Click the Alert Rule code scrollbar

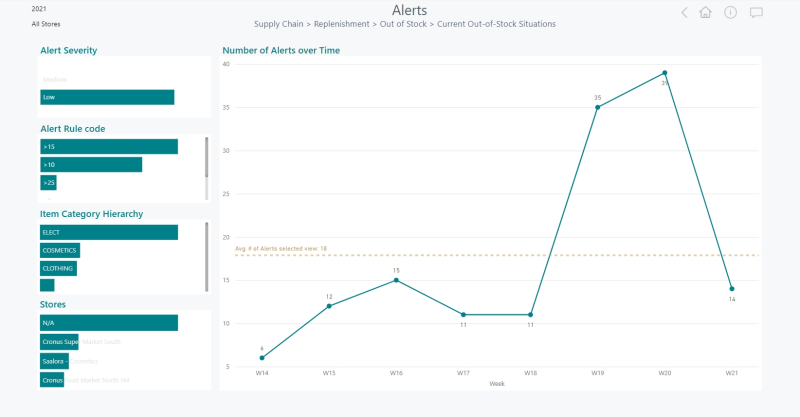(207, 157)
